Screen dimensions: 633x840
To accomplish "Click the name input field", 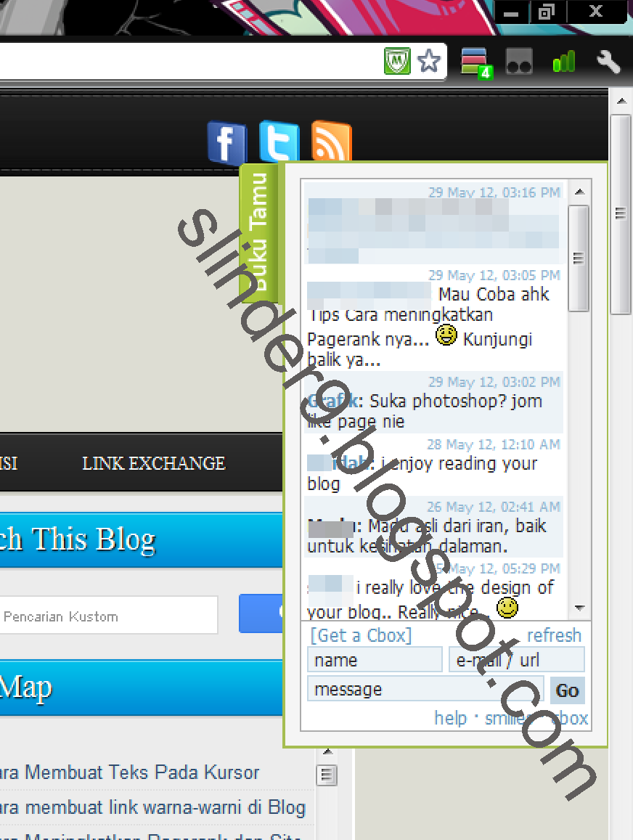I will pyautogui.click(x=375, y=659).
